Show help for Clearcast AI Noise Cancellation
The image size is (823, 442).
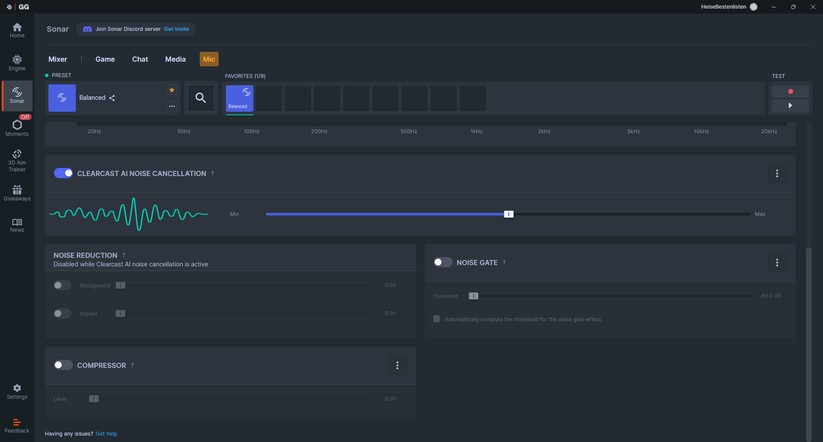click(213, 174)
